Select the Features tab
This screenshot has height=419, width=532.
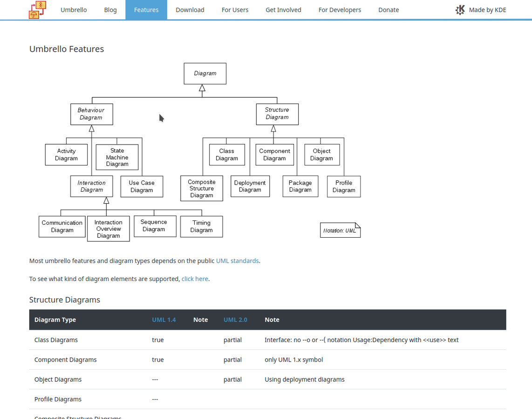click(x=146, y=10)
